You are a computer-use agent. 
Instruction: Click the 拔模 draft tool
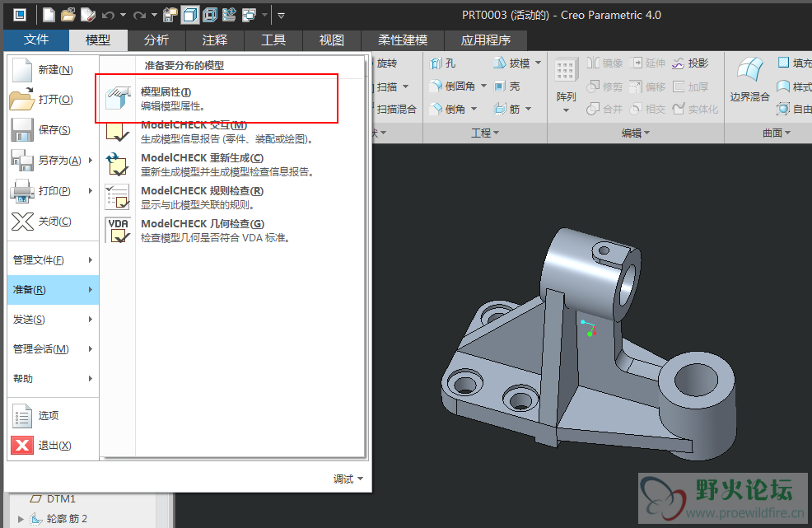pyautogui.click(x=511, y=63)
